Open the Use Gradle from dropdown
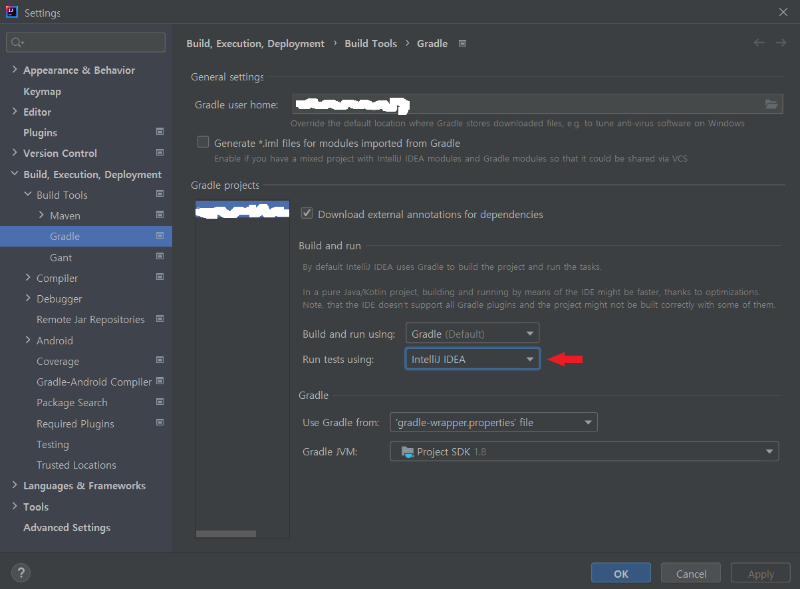The image size is (800, 589). point(493,422)
